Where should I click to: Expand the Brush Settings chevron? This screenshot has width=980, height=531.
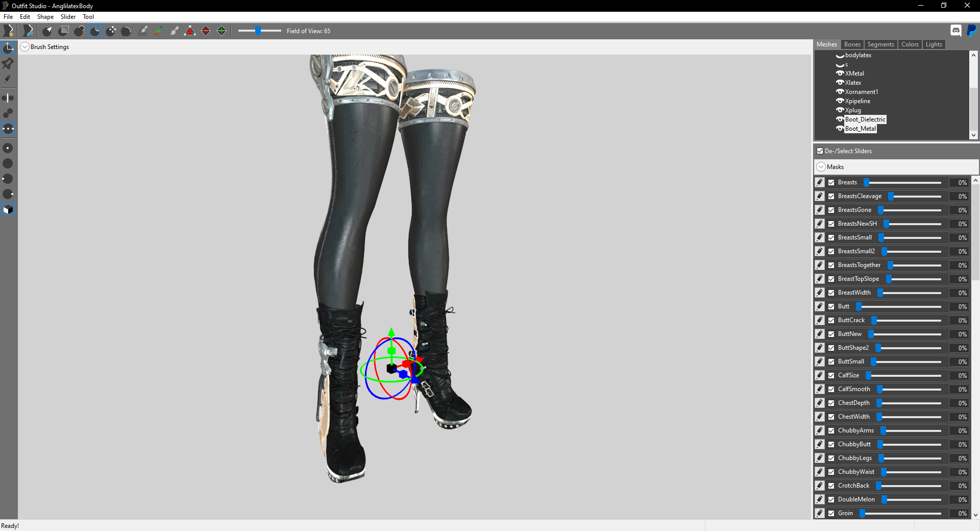[24, 47]
